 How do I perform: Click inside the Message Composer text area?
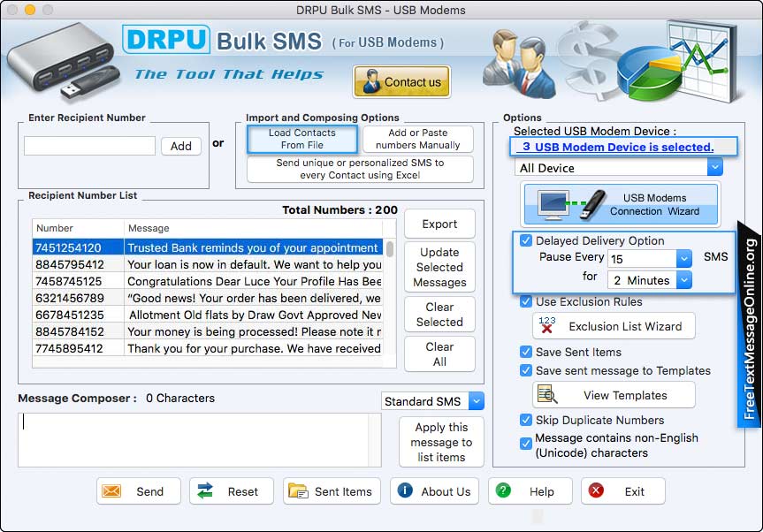(194, 439)
